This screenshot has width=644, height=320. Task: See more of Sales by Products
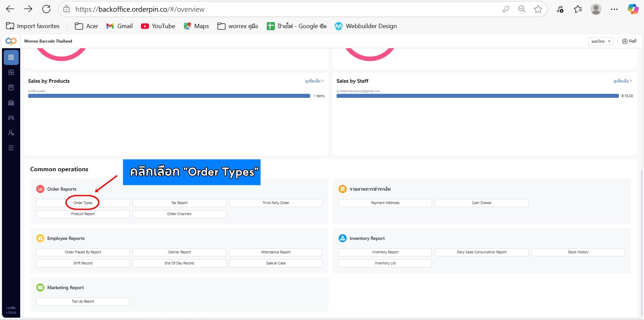(x=314, y=81)
